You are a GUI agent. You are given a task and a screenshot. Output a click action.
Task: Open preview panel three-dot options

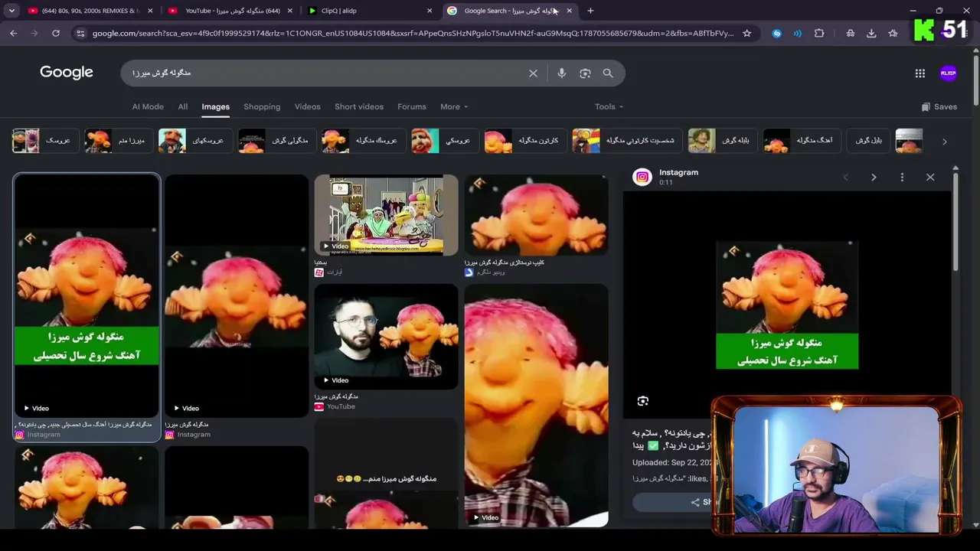coord(902,177)
